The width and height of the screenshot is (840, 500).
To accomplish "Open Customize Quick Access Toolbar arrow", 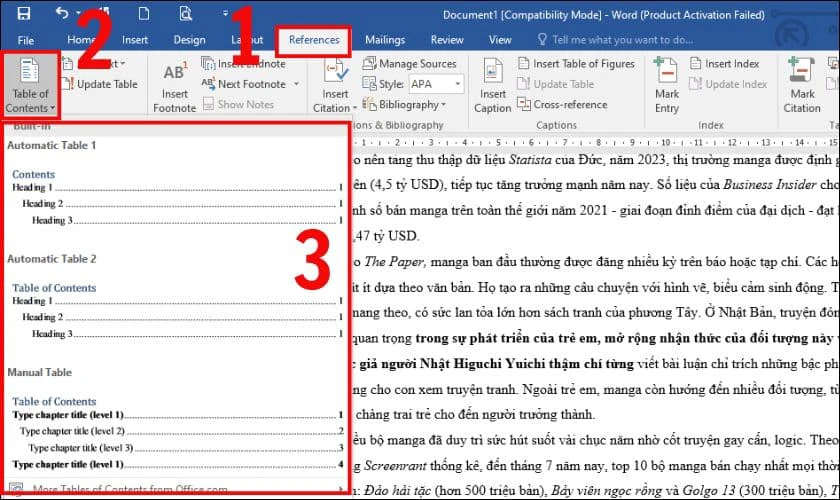I will click(x=226, y=13).
